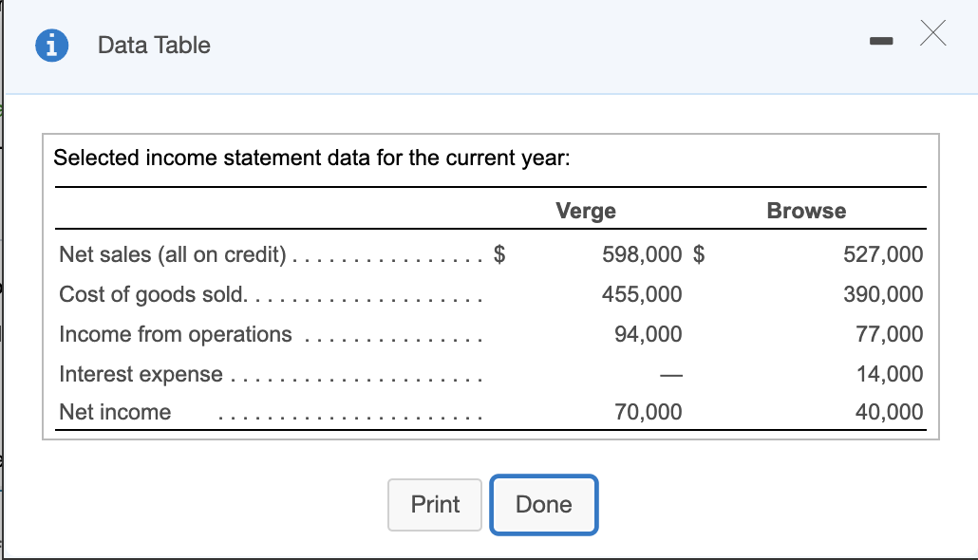Select the 14,000 interest expense value
This screenshot has width=978, height=560.
coord(889,374)
